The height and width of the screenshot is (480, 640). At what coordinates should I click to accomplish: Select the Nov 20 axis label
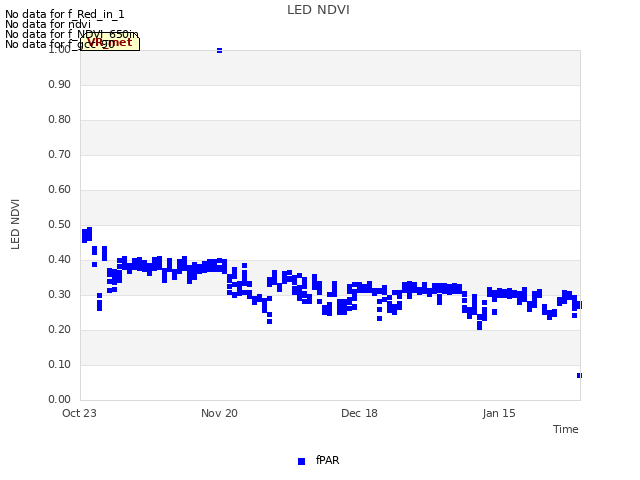(x=219, y=413)
